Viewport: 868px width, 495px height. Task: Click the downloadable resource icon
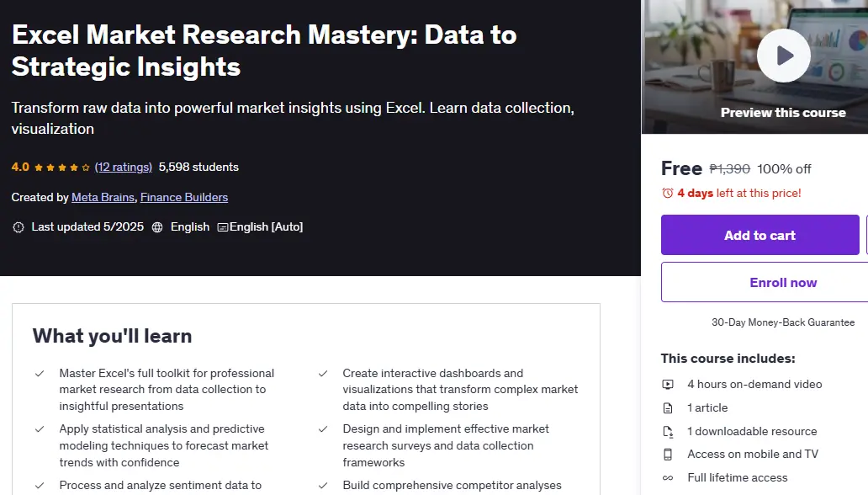coord(668,431)
